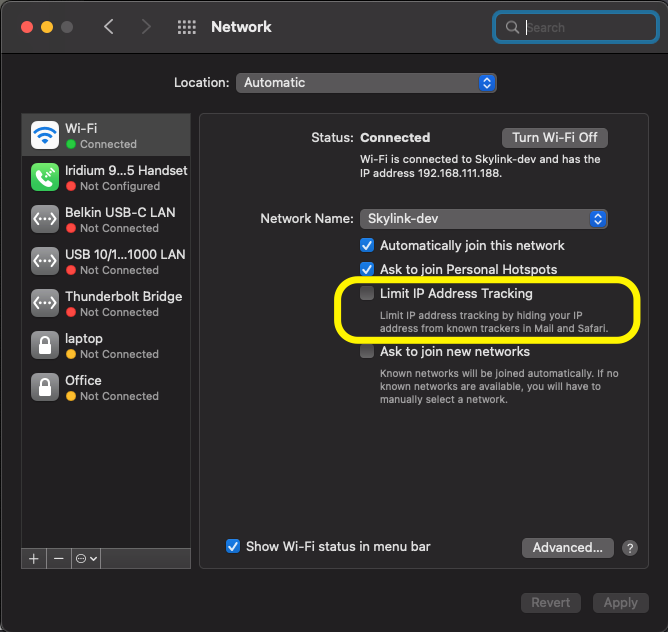Click the IP address 192.168.111.188 text

click(x=459, y=173)
